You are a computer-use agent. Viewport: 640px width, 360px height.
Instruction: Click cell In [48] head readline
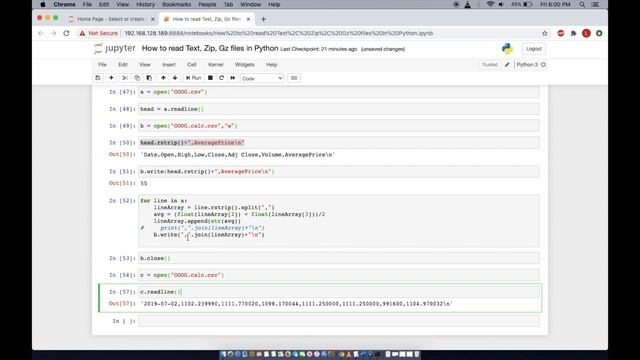click(339, 109)
